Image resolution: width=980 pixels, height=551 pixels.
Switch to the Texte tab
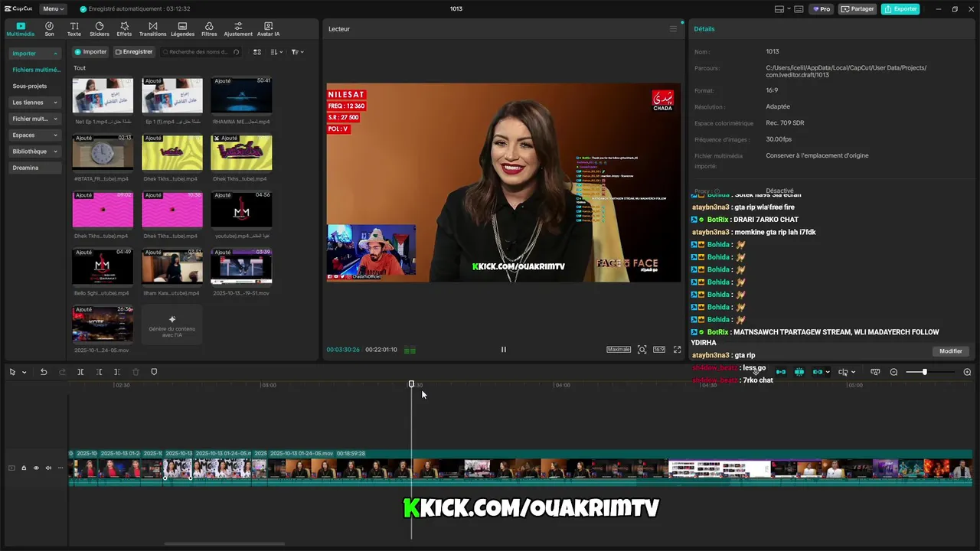click(x=74, y=29)
